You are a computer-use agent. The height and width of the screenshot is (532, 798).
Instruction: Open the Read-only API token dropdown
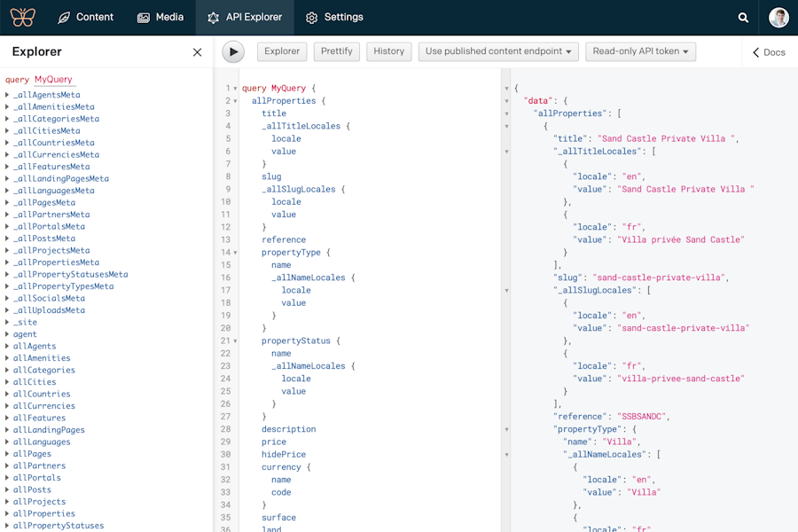coord(640,51)
